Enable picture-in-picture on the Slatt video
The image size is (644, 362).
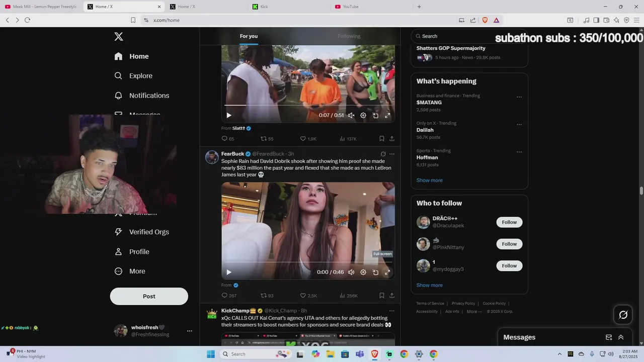click(375, 115)
